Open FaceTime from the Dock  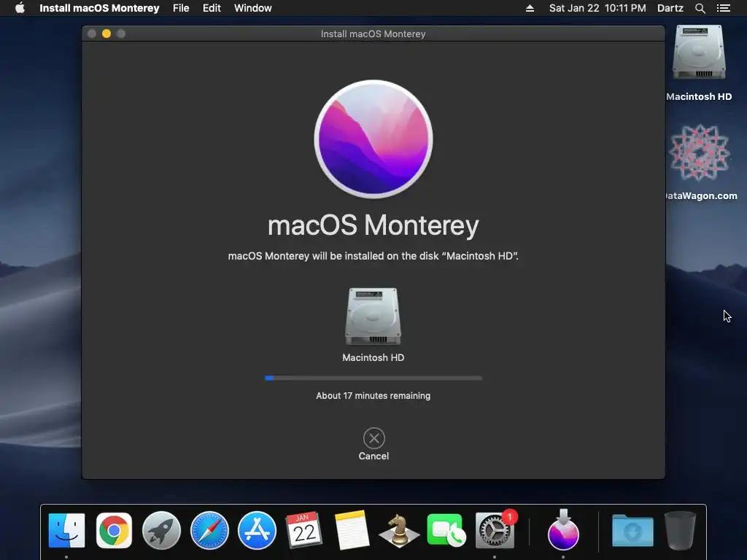(x=446, y=530)
